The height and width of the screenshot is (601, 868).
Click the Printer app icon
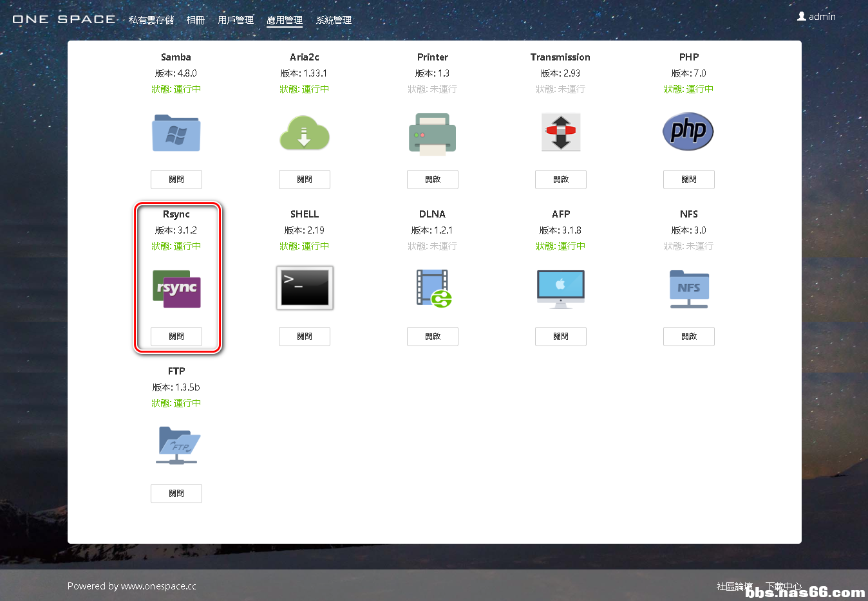tap(433, 133)
